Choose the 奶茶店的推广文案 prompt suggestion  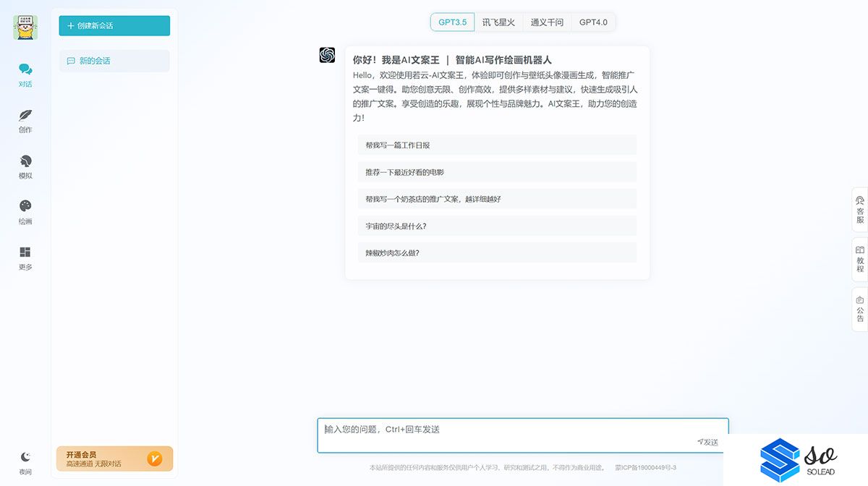click(x=497, y=199)
